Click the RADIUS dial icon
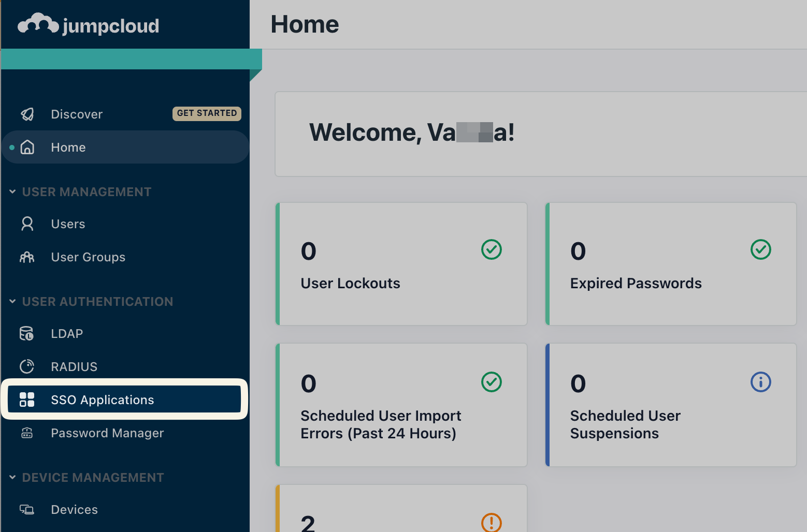 coord(27,366)
